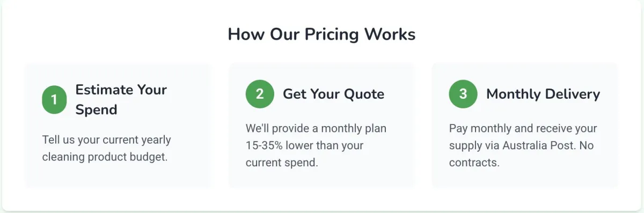Click the "current spend." text in step 2
The width and height of the screenshot is (644, 213).
[282, 163]
